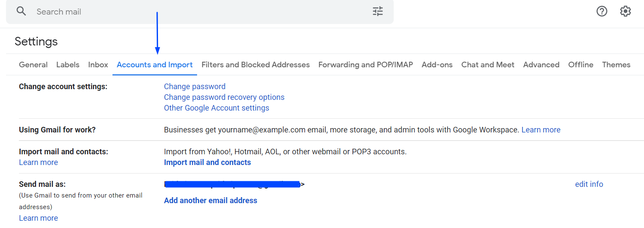644x228 pixels.
Task: Open Forwarding and POP/IMAP tab
Action: click(x=365, y=65)
